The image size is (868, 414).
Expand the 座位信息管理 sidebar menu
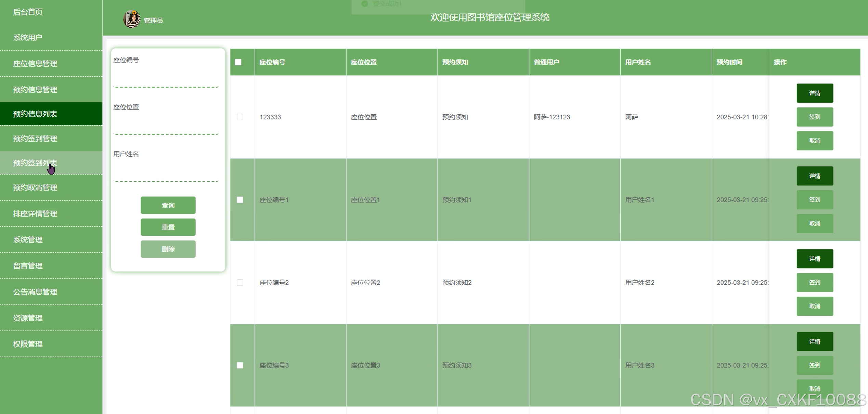click(35, 64)
